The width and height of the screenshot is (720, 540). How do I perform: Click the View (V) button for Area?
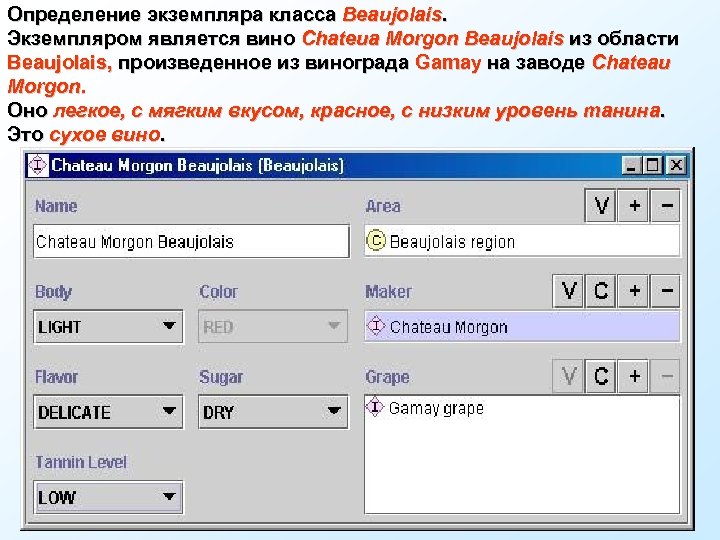point(601,205)
